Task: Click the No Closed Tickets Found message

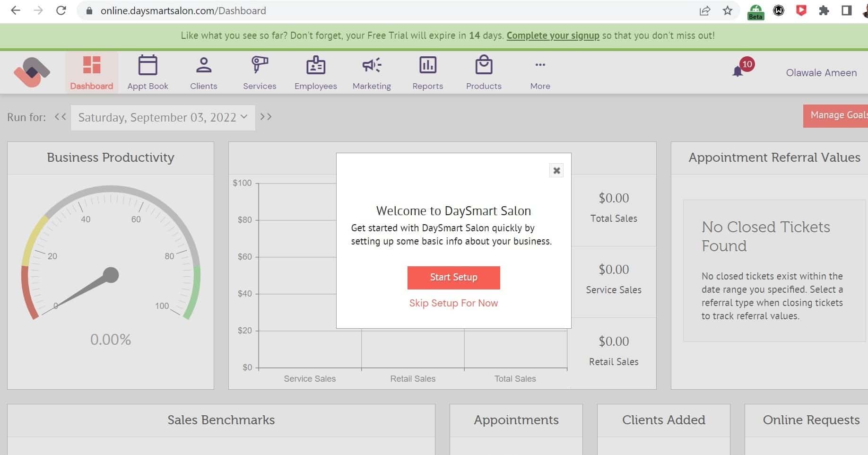Action: click(765, 236)
